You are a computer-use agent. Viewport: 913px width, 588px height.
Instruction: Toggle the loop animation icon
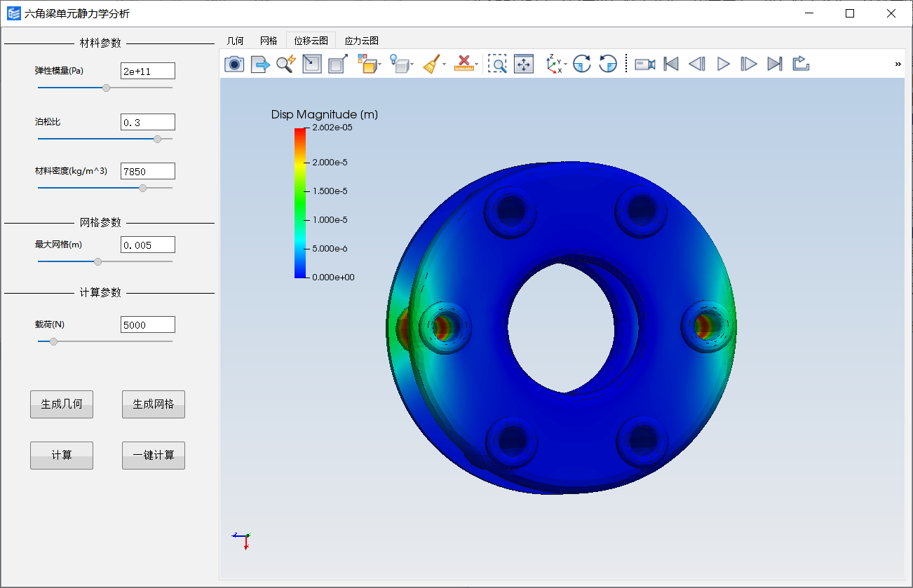pyautogui.click(x=802, y=64)
